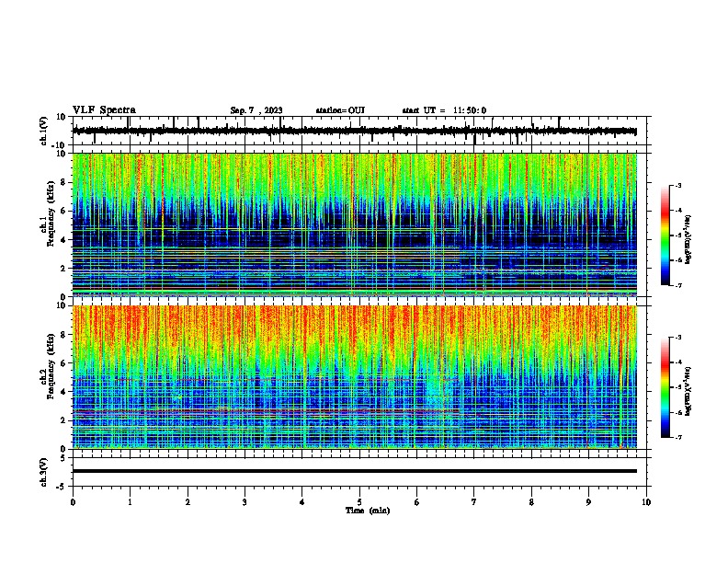Click the time-axis tick label '2'
Image resolution: width=728 pixels, height=563 pixels.
188,502
